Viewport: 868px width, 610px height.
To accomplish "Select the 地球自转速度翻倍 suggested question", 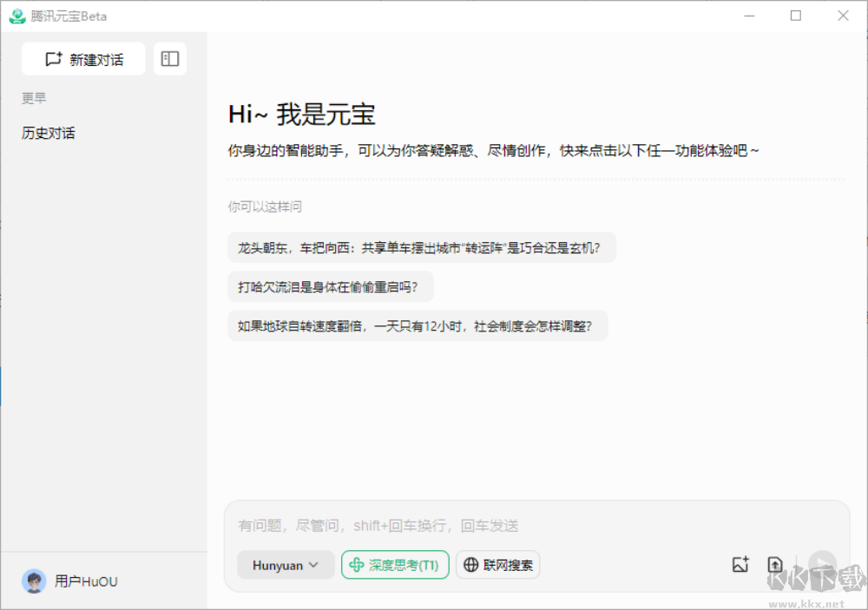I will 418,326.
